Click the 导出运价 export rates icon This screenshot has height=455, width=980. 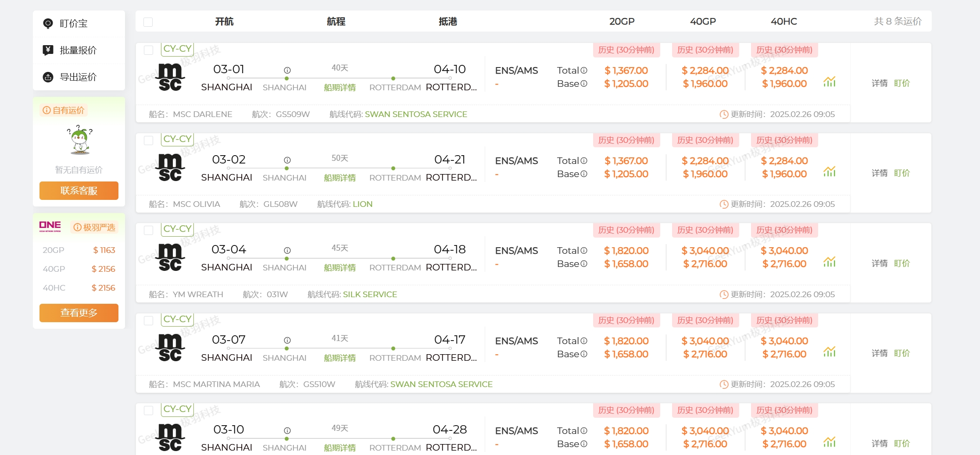tap(48, 77)
